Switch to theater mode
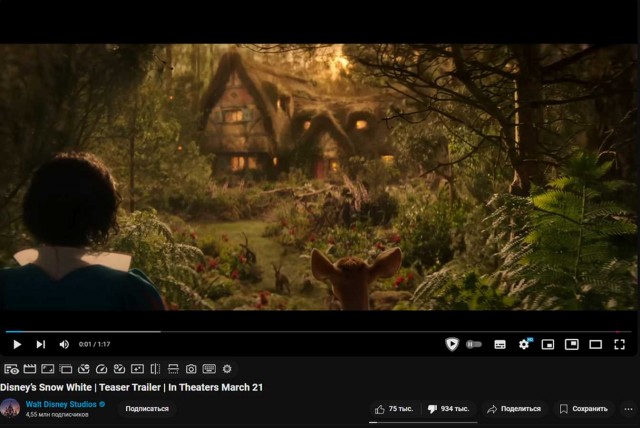The image size is (640, 428). click(x=596, y=344)
